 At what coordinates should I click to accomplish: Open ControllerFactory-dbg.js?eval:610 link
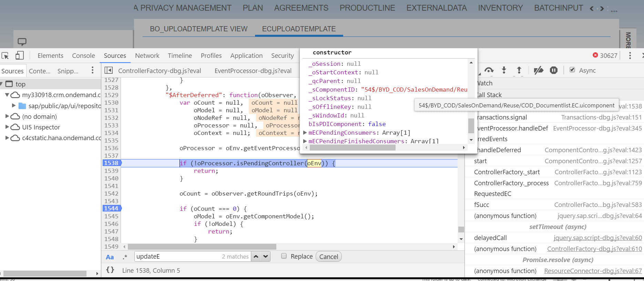click(x=595, y=249)
